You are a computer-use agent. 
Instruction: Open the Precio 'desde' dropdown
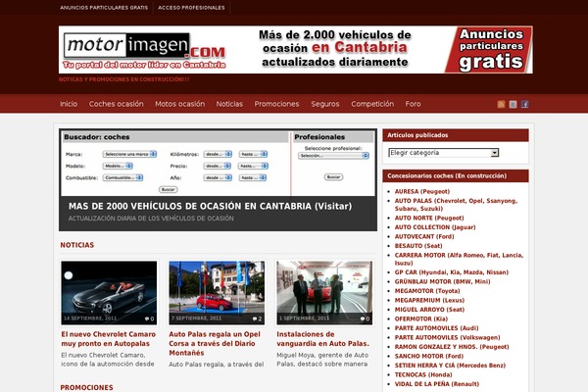click(x=218, y=166)
